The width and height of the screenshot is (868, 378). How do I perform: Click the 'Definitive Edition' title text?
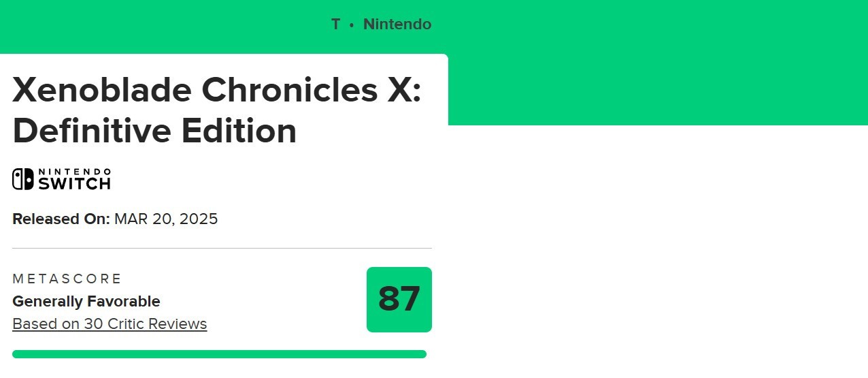click(x=154, y=130)
